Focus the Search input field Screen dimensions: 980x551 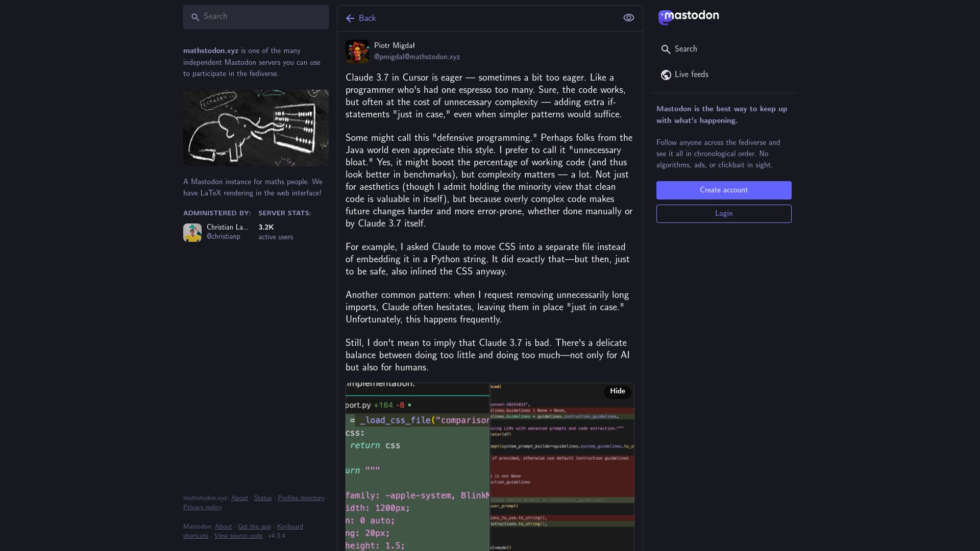pyautogui.click(x=256, y=17)
